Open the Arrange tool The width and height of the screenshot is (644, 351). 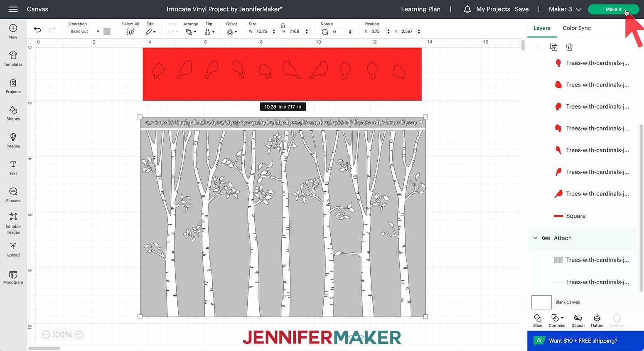(191, 32)
